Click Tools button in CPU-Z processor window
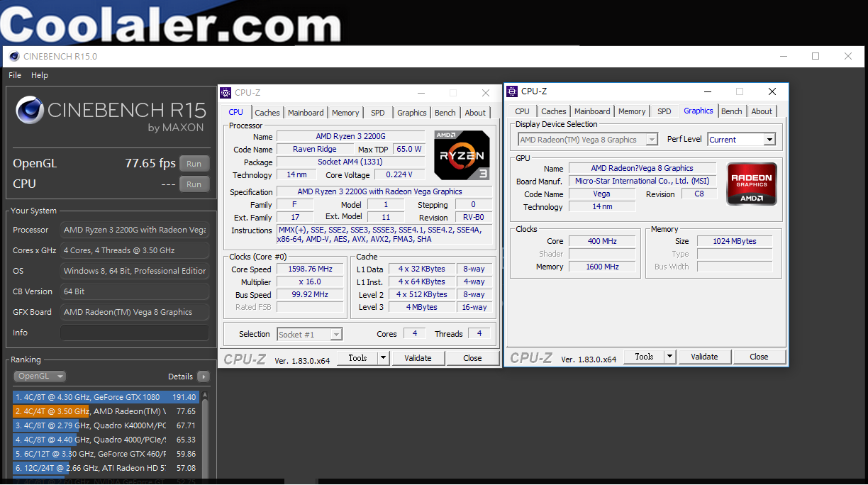Screen dimensions: 868x485 point(357,358)
